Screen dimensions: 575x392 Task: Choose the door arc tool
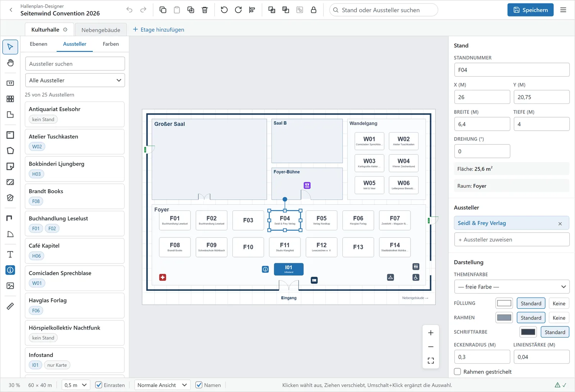[10, 234]
